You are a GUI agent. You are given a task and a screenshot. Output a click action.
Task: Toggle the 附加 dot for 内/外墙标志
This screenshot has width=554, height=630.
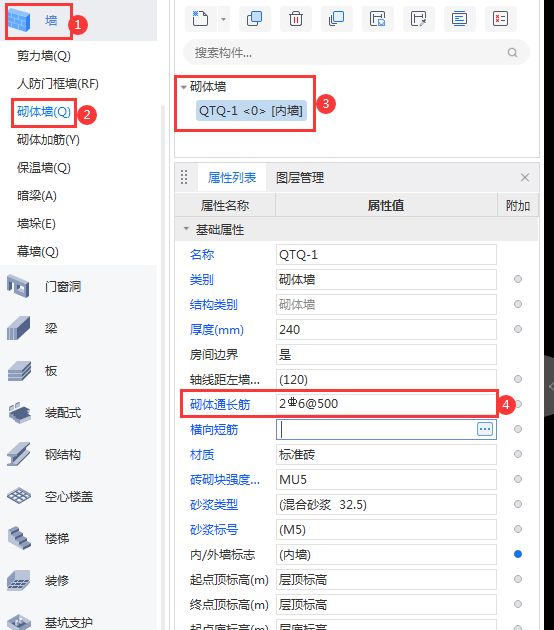(518, 554)
